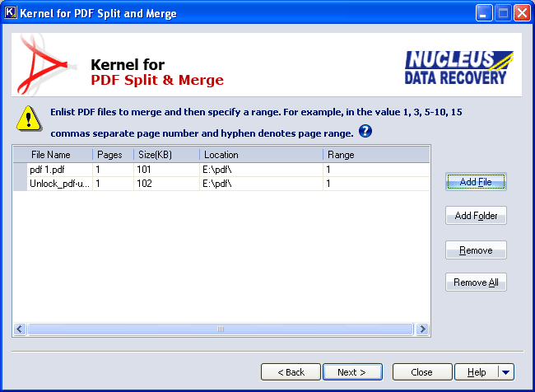Select the file row 'Unlock_pdf-u...'

221,184
